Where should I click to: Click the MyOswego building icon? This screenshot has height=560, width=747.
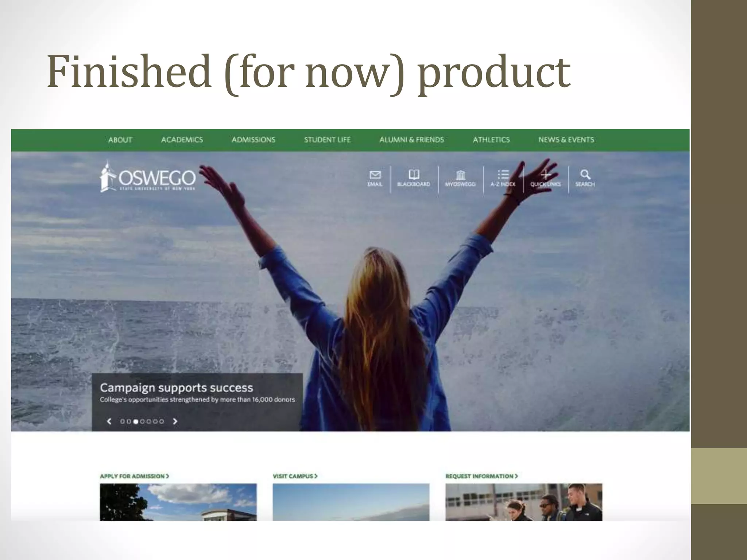click(461, 175)
